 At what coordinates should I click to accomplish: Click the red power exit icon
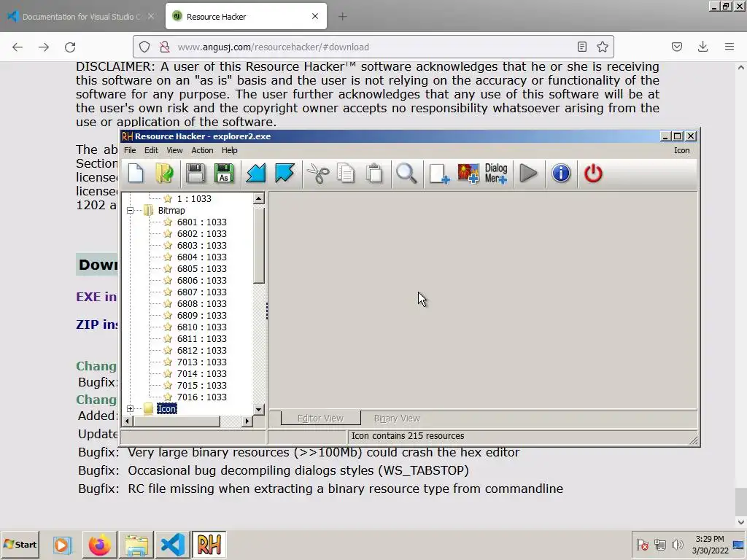593,174
